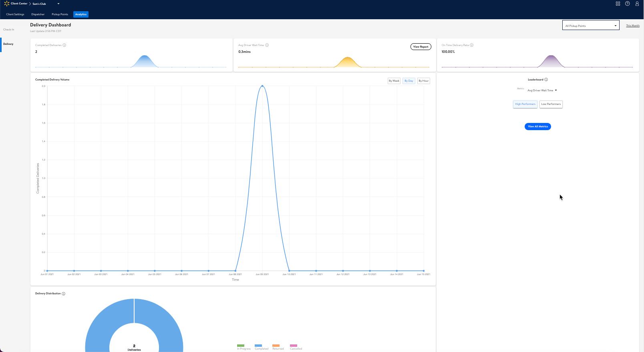Image resolution: width=644 pixels, height=352 pixels.
Task: Click the Last Update 2:56 PM CDT text
Action: pos(46,31)
